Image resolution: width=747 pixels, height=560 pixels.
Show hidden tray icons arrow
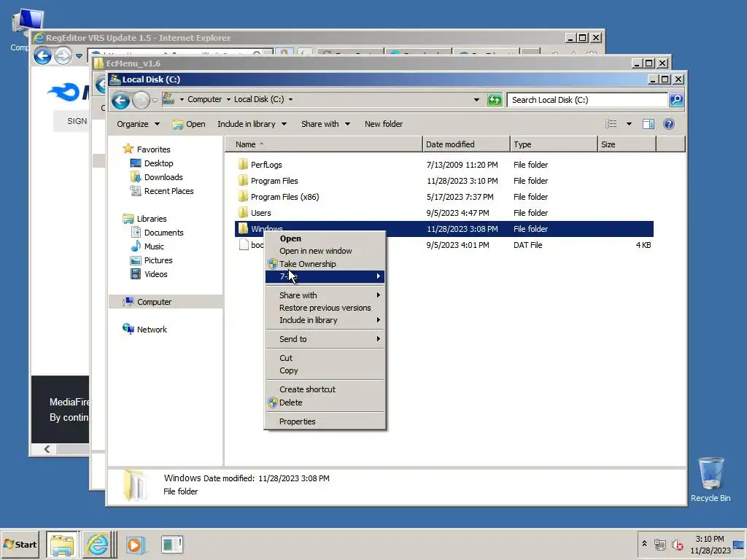[644, 543]
